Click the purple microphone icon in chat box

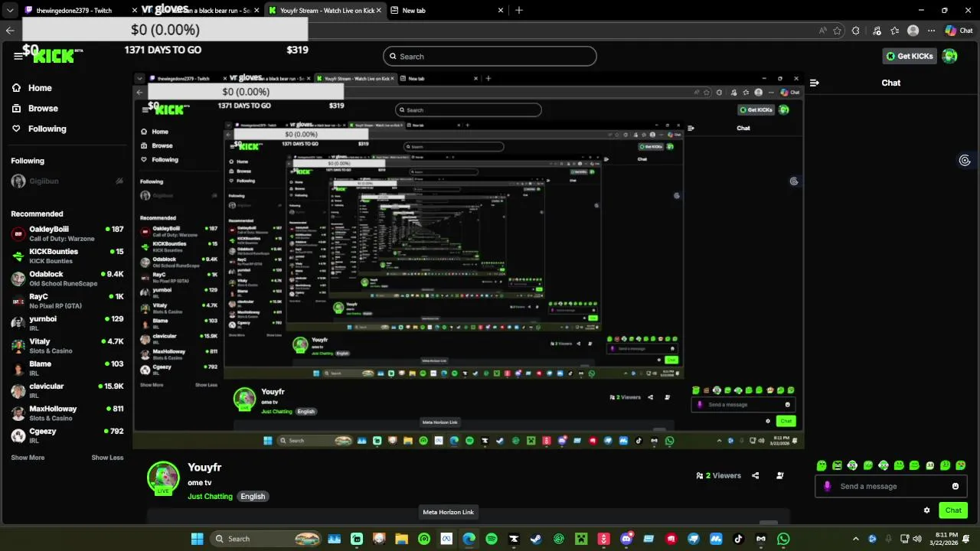[827, 486]
